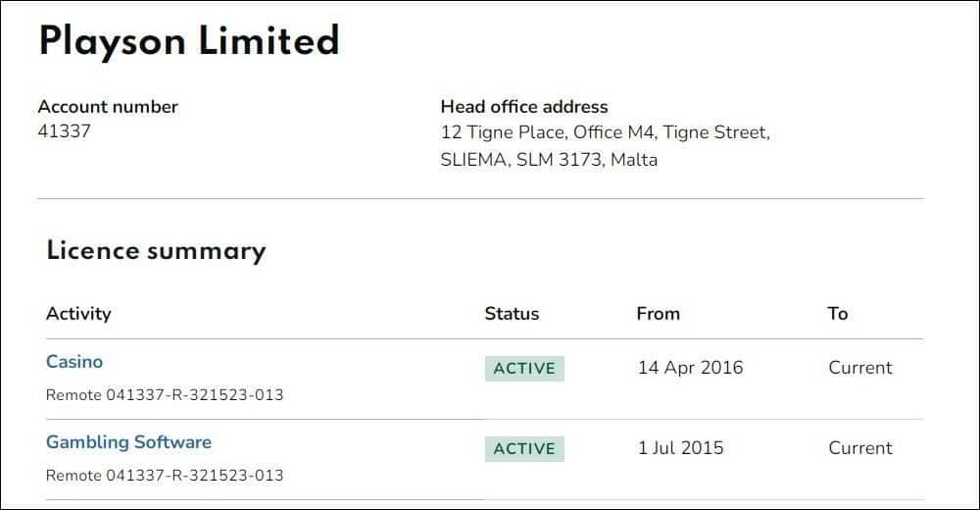Viewport: 980px width, 510px height.
Task: Click the Activity column header
Action: click(x=78, y=314)
